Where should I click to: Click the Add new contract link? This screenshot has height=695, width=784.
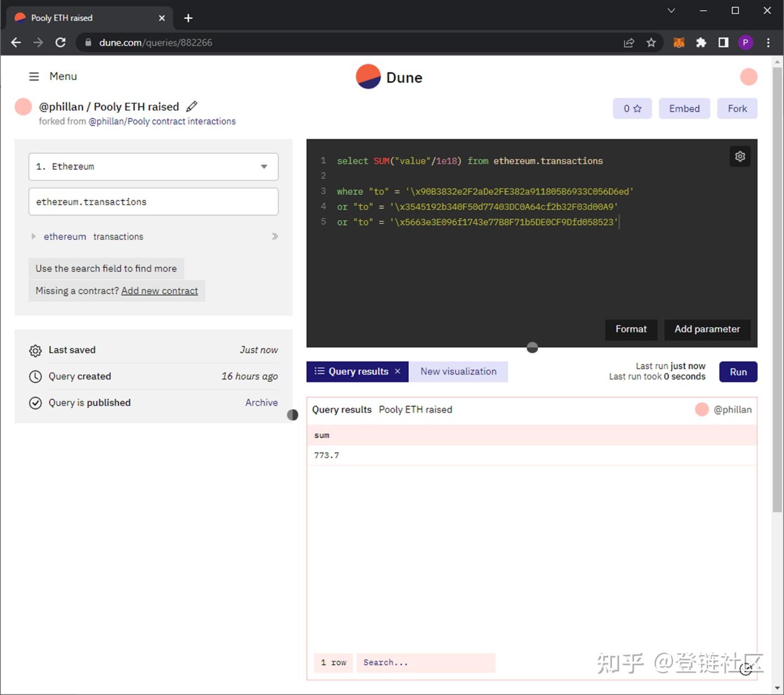159,291
